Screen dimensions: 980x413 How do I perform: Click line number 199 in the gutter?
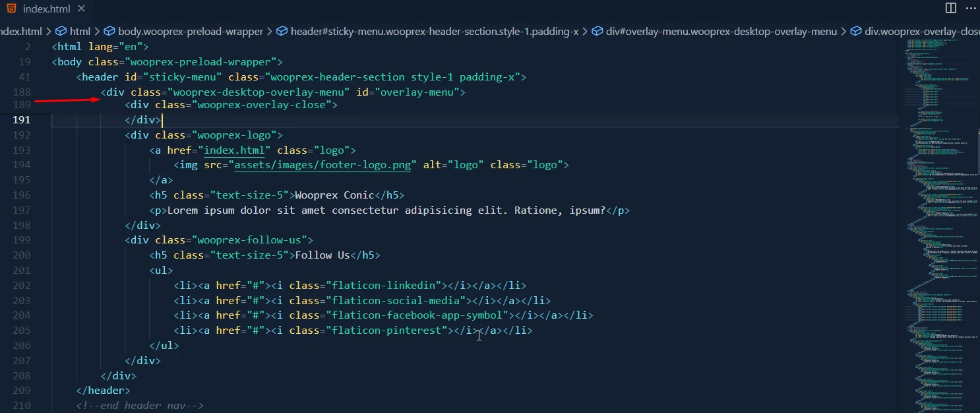pyautogui.click(x=22, y=240)
